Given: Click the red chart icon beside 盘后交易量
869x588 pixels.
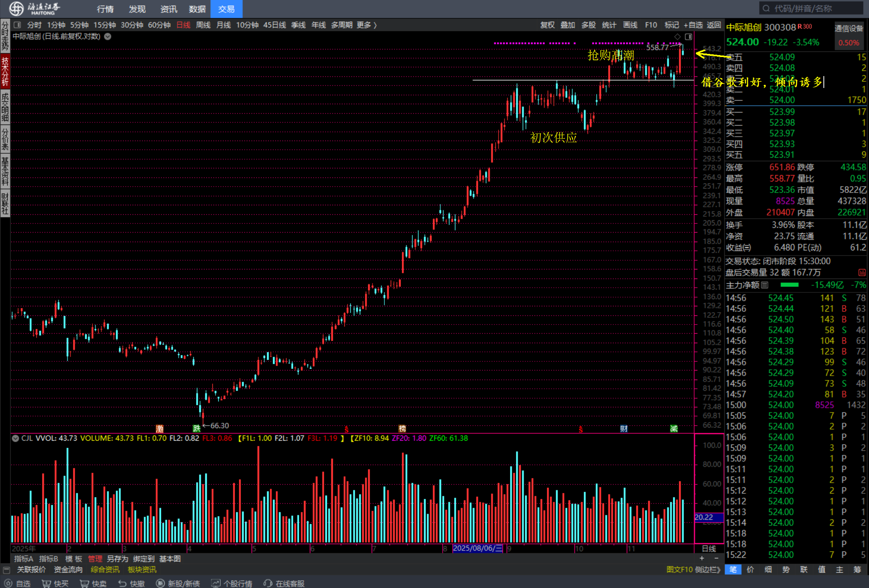Looking at the screenshot, I should pyautogui.click(x=862, y=273).
